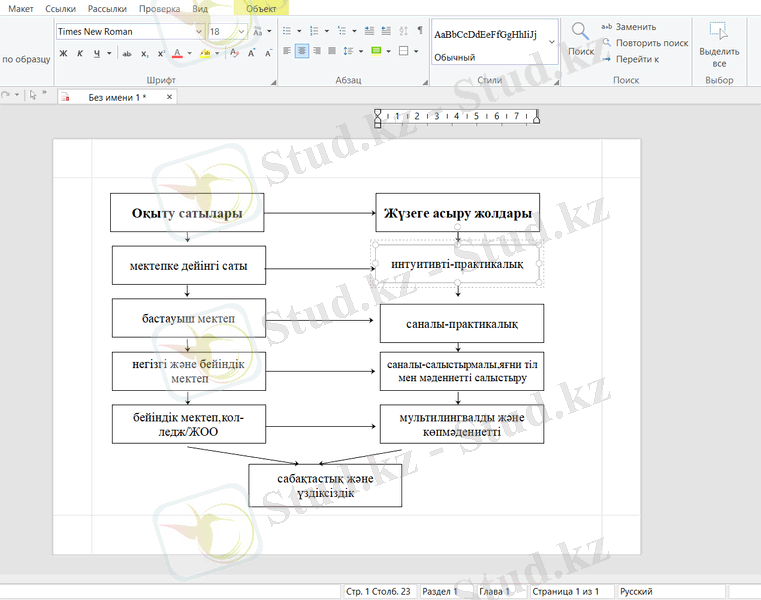Apply paragraph borders icon
Viewport: 761px width, 600px height.
[x=403, y=51]
